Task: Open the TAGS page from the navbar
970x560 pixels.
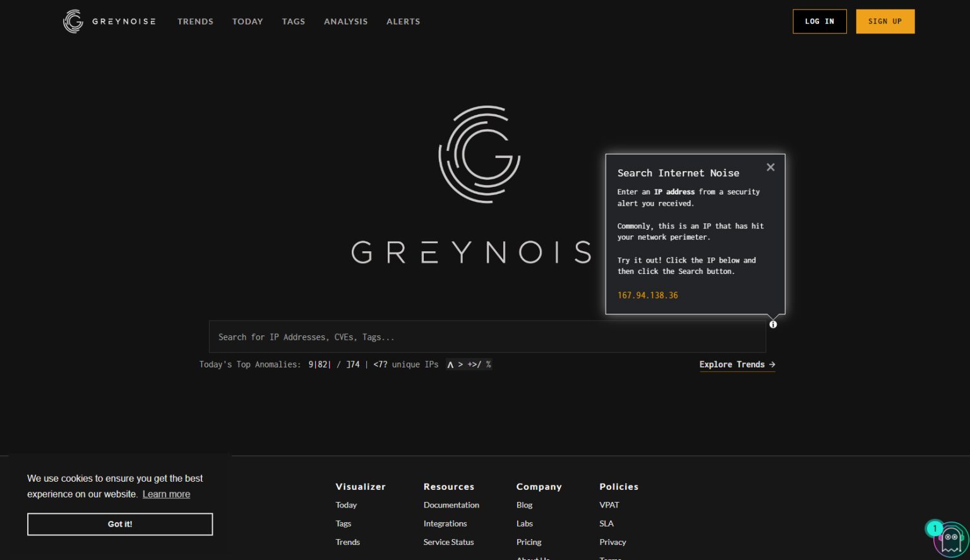Action: point(293,21)
